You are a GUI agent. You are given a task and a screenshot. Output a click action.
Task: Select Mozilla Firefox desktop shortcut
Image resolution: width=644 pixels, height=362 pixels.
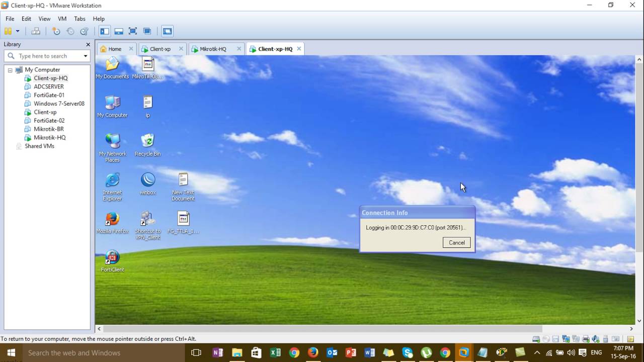click(112, 223)
